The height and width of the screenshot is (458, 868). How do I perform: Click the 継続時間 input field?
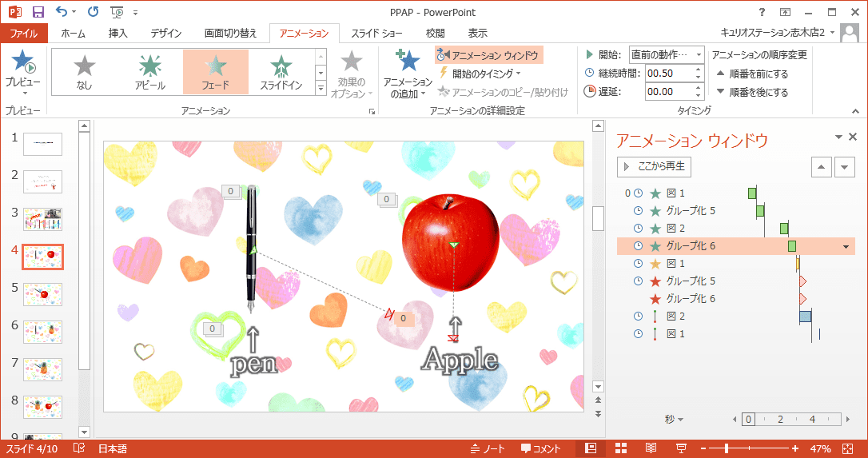670,73
